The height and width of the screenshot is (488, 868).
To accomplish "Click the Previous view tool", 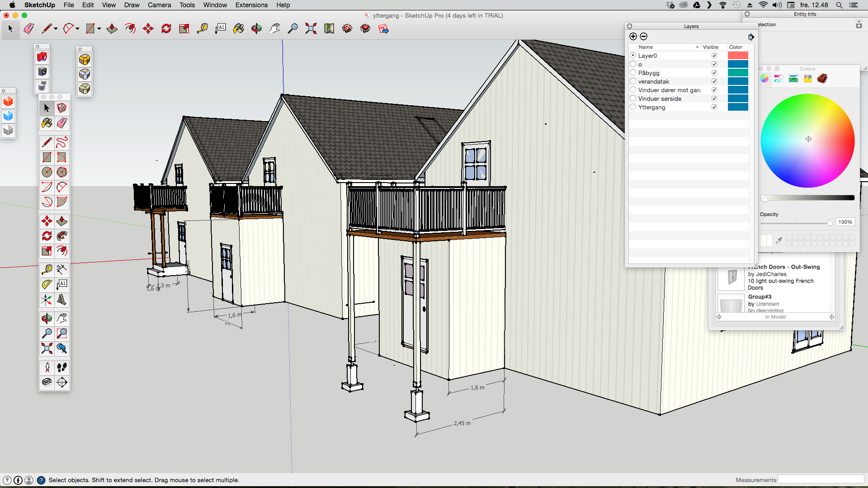I will (62, 348).
